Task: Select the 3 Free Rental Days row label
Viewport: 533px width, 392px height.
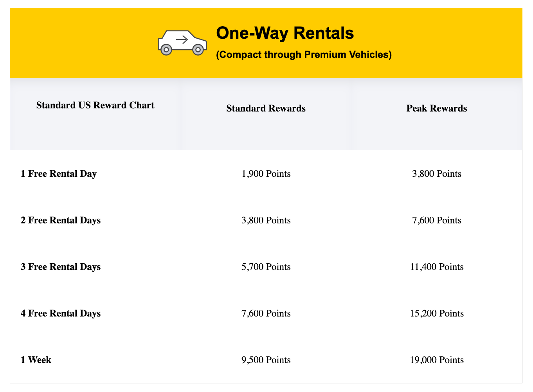Action: tap(61, 267)
